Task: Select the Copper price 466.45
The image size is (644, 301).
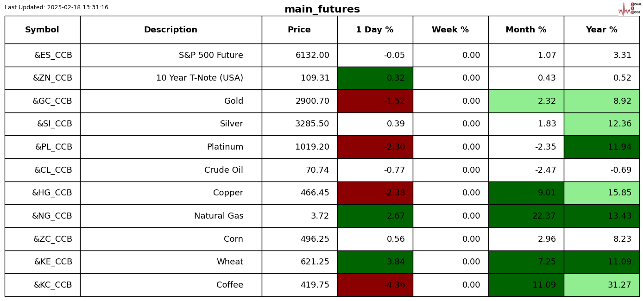Action: [x=315, y=193]
